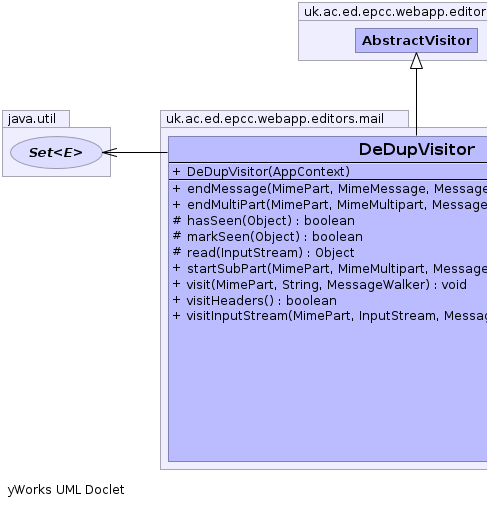The width and height of the screenshot is (487, 507).
Task: Select read(InputStream) : Object method
Action: pos(270,253)
